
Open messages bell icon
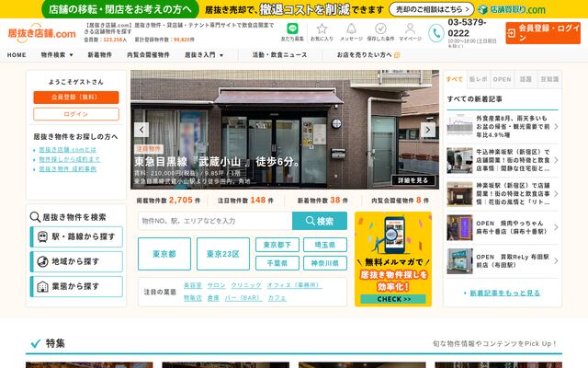tap(351, 29)
